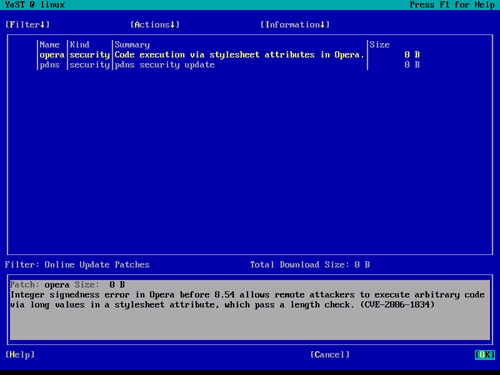Click the Summary column header
The image size is (500, 375).
click(132, 45)
